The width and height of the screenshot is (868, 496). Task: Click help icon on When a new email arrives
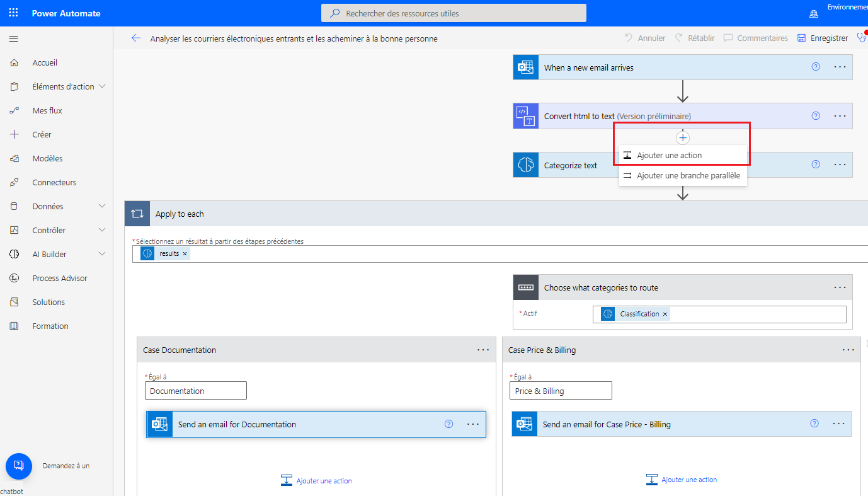(816, 67)
